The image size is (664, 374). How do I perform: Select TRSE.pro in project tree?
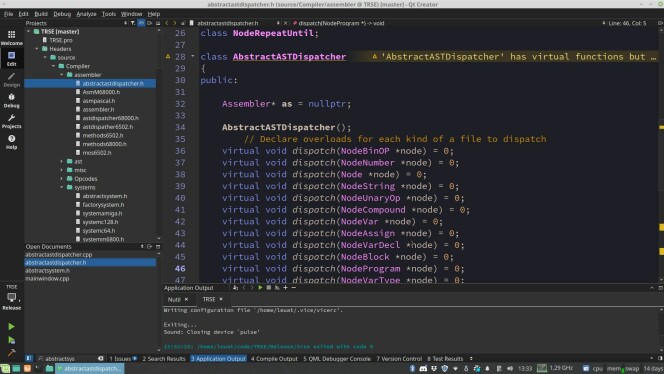click(61, 40)
